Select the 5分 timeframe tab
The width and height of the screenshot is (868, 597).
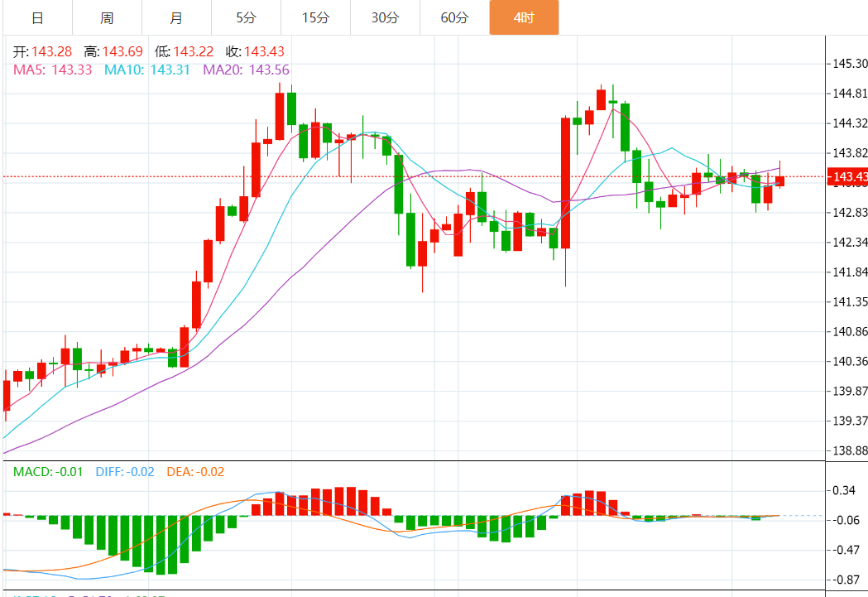(x=246, y=17)
